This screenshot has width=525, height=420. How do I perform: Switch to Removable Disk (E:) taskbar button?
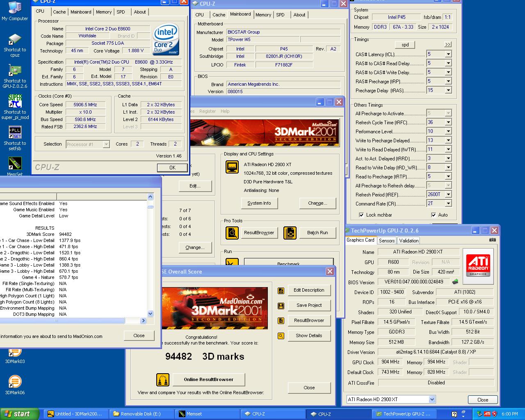142,414
